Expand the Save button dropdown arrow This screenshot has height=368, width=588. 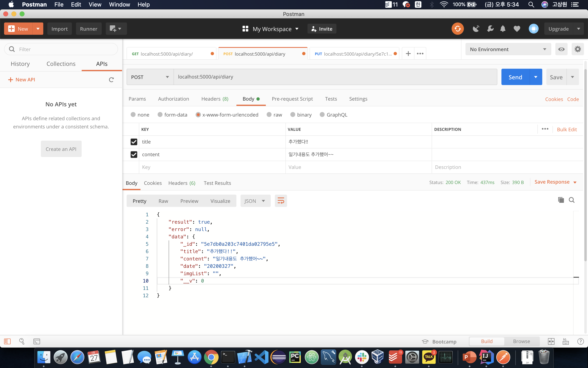[x=572, y=77]
